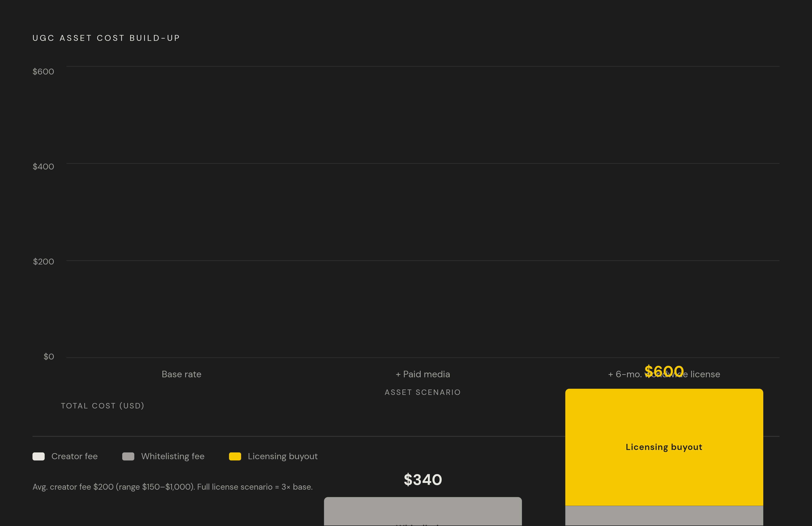The width and height of the screenshot is (812, 526).
Task: Click the Base rate category label
Action: point(182,374)
